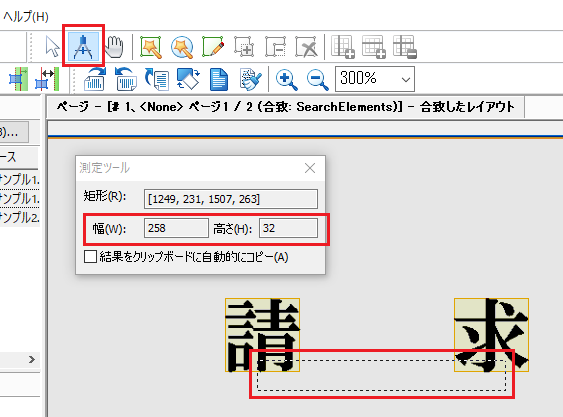Screen dimensions: 563x417
Task: Click the add region plus icon
Action: point(244,47)
